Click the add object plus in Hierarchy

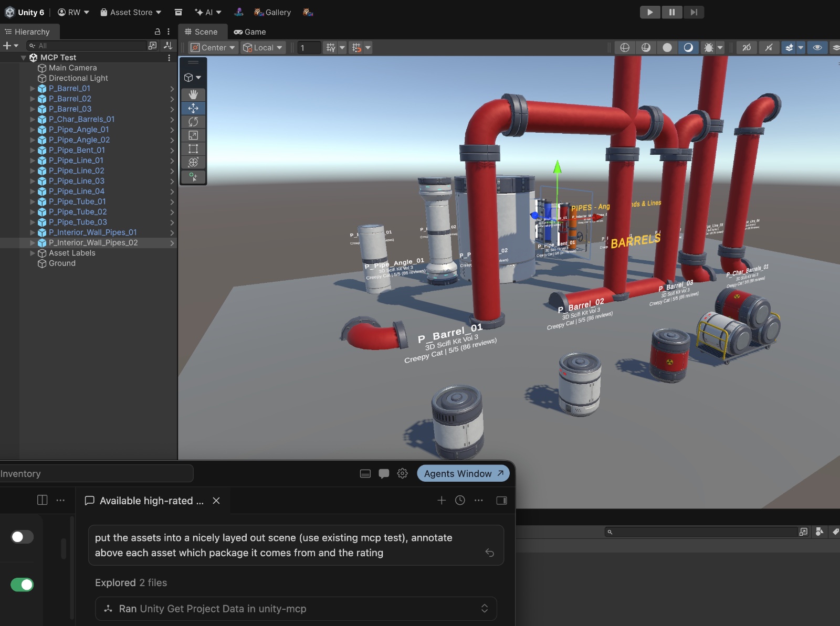pos(7,46)
